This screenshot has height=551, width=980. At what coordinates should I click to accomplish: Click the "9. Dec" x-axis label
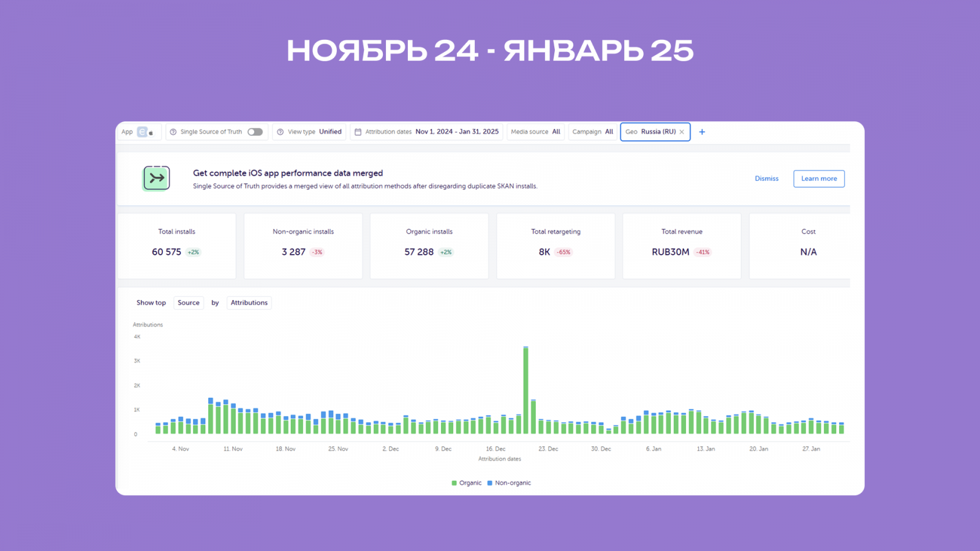[443, 449]
